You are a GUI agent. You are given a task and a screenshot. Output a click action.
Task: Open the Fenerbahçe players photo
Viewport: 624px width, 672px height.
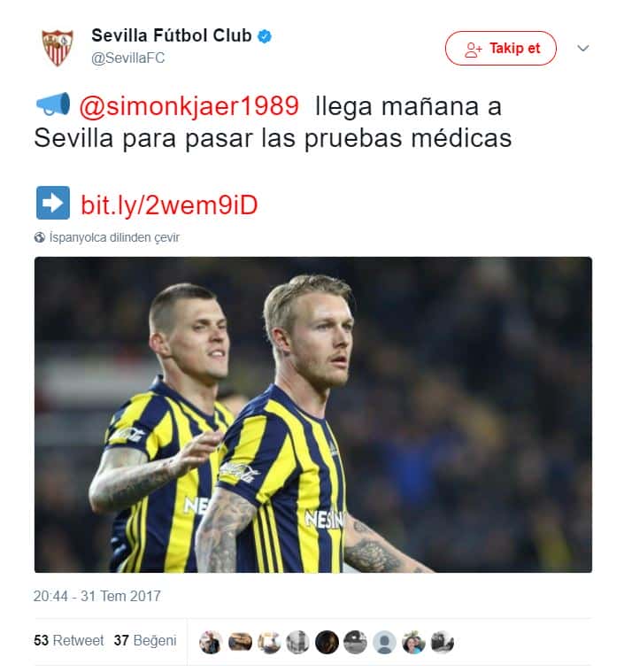coord(313,414)
